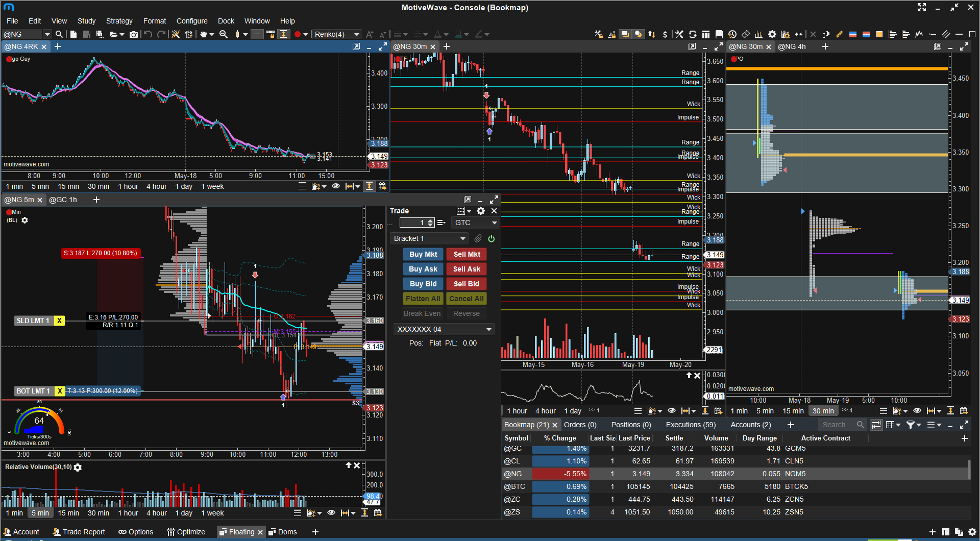
Task: Click the save icon in main toolbar
Action: 87,34
